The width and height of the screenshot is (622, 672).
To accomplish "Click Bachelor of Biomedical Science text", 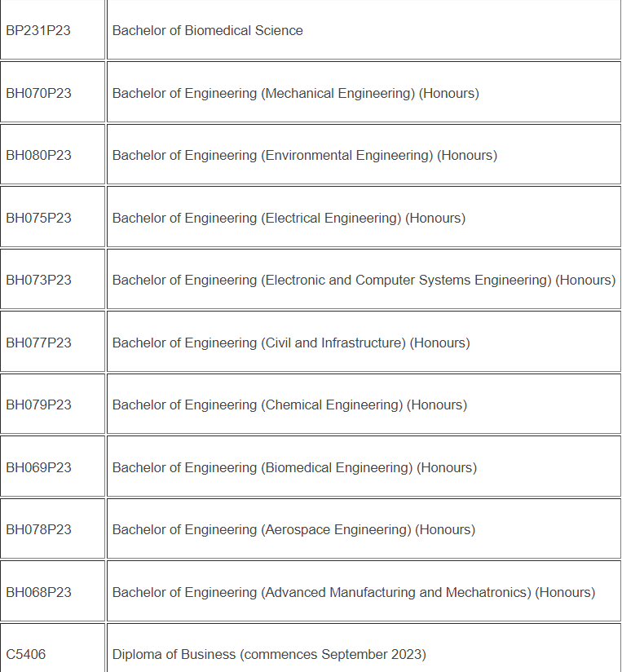I will (x=207, y=30).
